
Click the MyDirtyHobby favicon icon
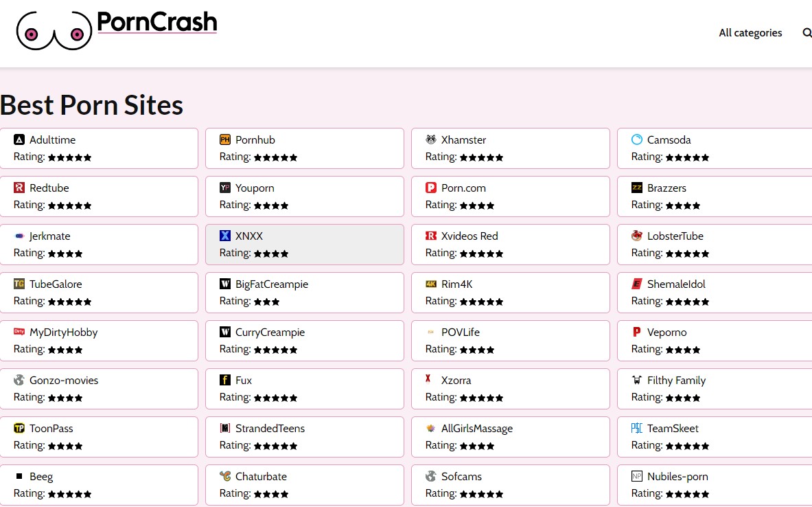(x=19, y=331)
